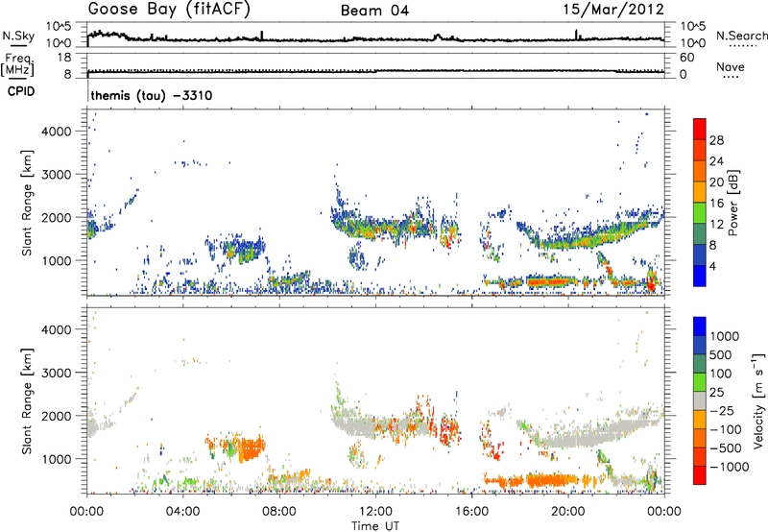Viewport: 768px width, 532px height.
Task: Click the Beam 04 label
Action: (374, 11)
